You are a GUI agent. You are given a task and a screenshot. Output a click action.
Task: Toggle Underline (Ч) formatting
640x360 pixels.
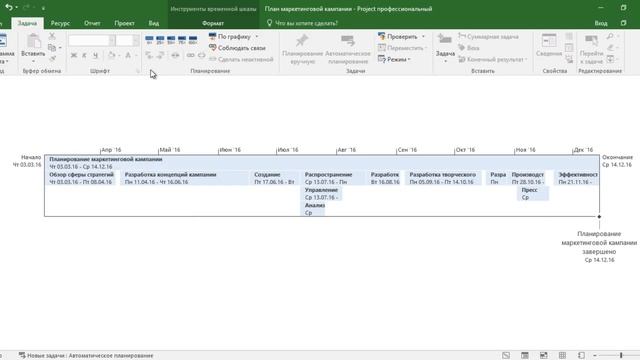click(x=95, y=55)
